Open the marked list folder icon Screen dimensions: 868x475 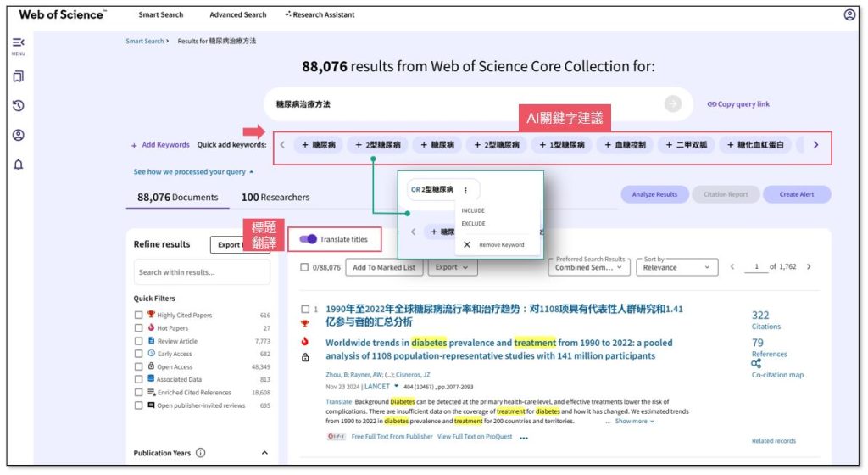tap(18, 76)
